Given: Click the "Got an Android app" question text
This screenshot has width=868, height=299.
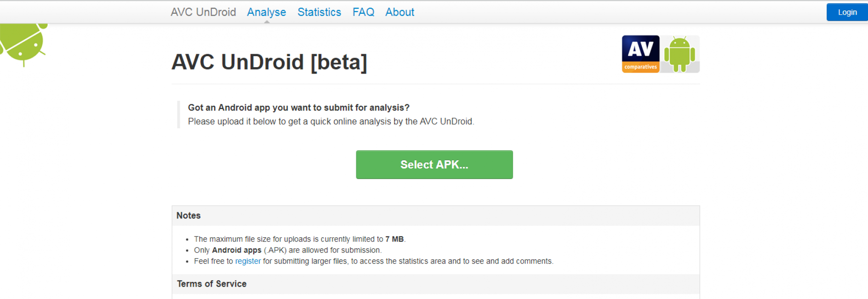Looking at the screenshot, I should pyautogui.click(x=299, y=108).
